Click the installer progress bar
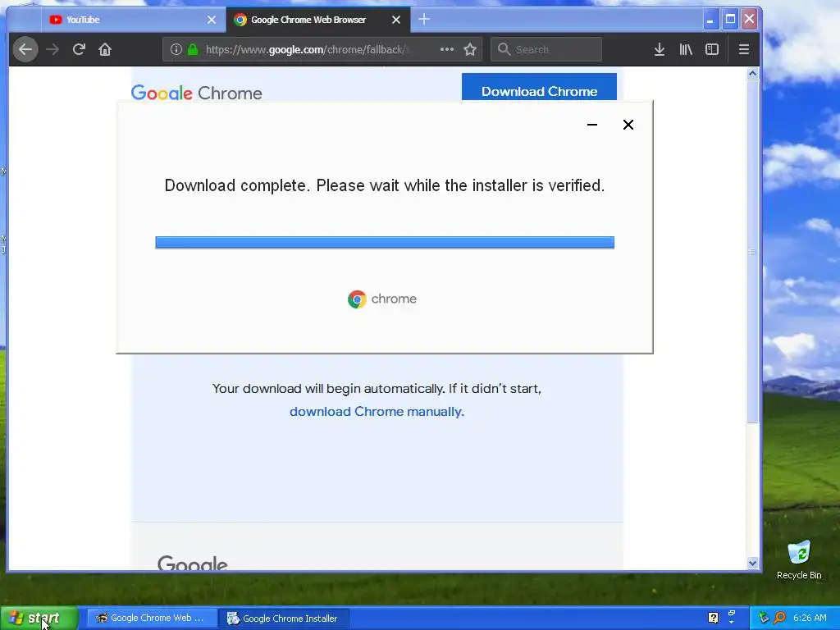The width and height of the screenshot is (840, 630). pyautogui.click(x=385, y=242)
